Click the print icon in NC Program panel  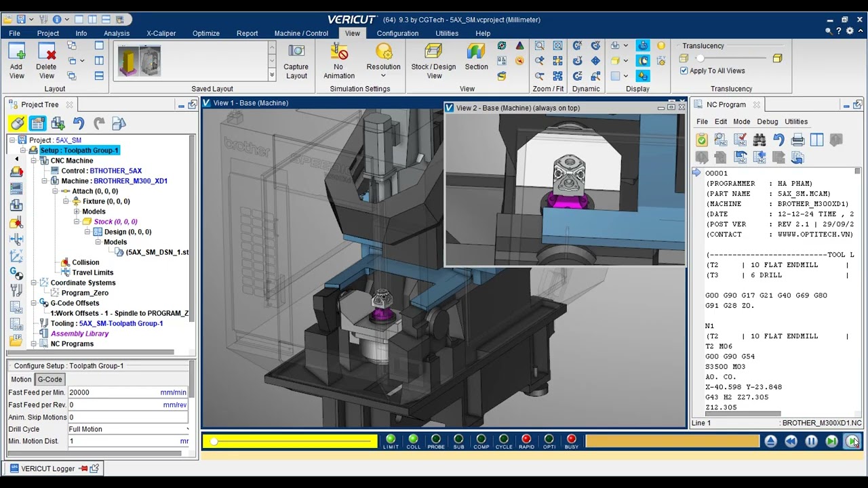[x=797, y=140]
